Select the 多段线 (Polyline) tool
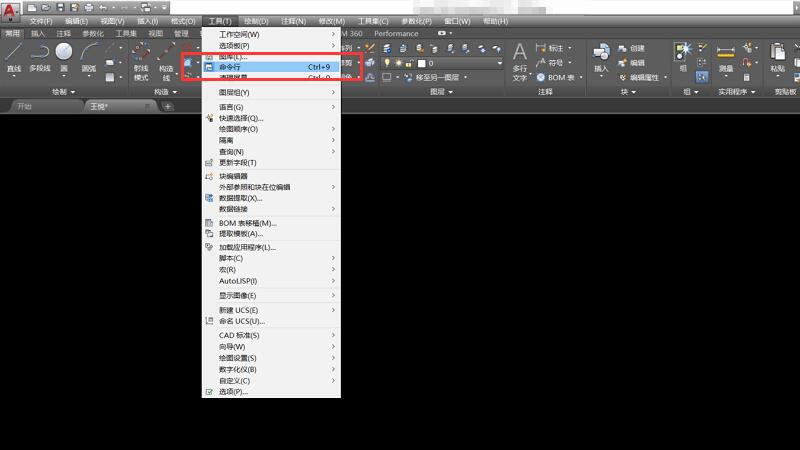This screenshot has height=450, width=800. tap(39, 56)
